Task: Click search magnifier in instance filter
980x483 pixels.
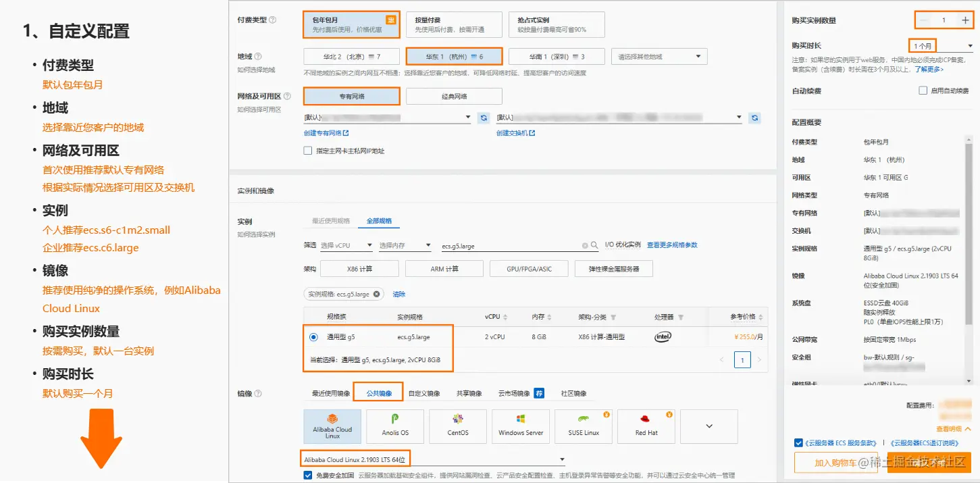Action: pos(594,246)
